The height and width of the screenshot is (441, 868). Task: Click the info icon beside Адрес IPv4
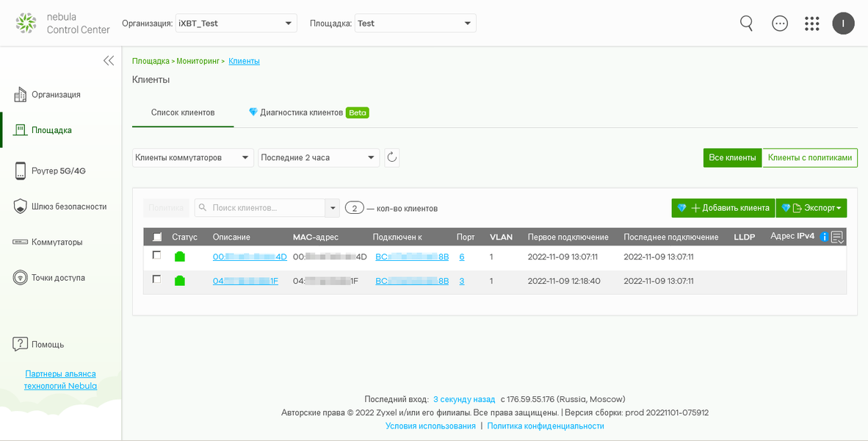pyautogui.click(x=823, y=237)
